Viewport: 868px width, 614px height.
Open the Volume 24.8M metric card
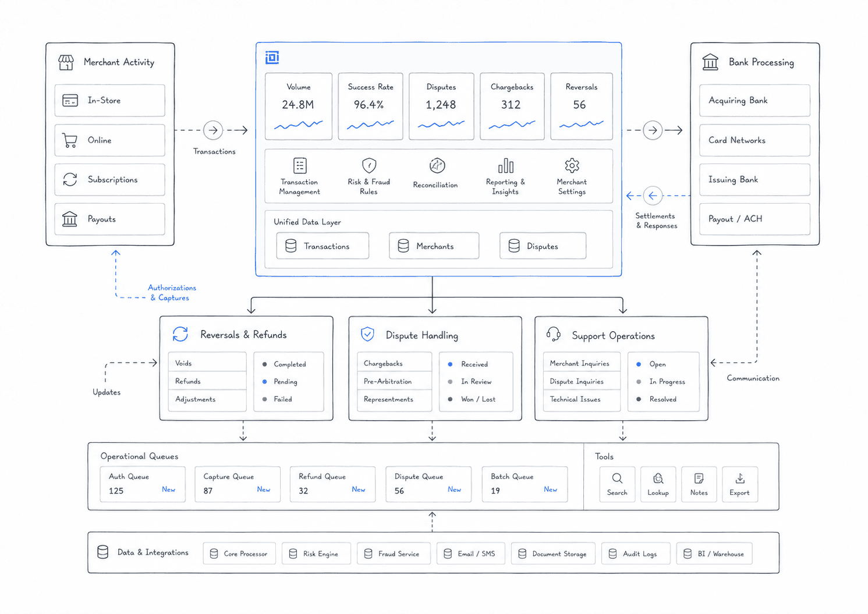click(x=299, y=107)
